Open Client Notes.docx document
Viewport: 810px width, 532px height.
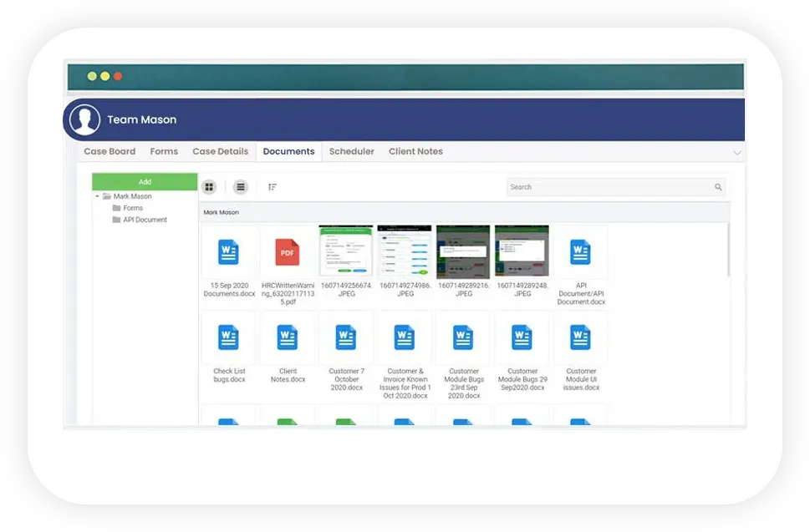click(x=288, y=337)
